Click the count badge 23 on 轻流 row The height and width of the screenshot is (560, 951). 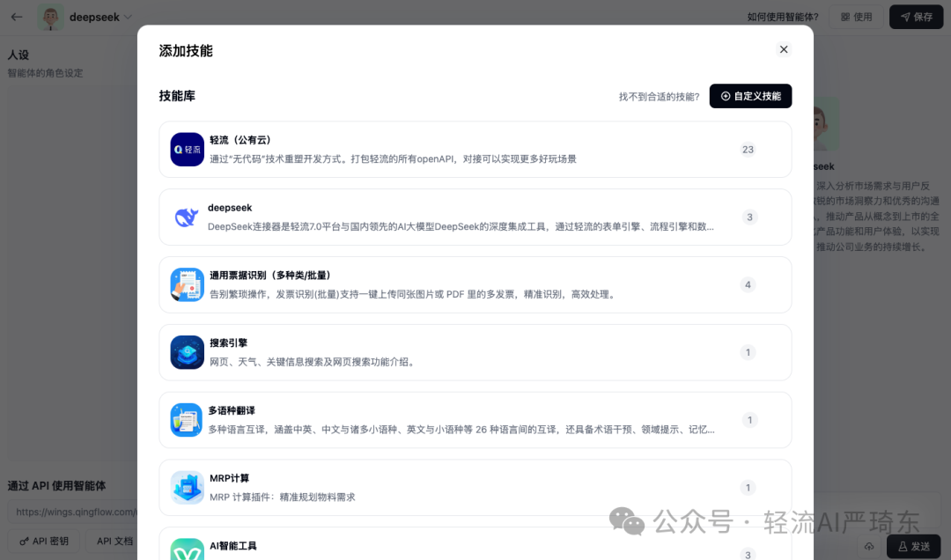(x=748, y=150)
